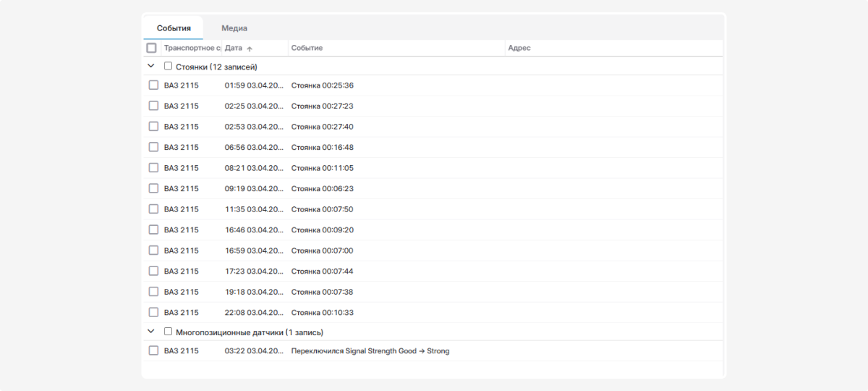This screenshot has width=868, height=391.
Task: Check the Многопозиционные датчики group checkbox
Action: coord(169,332)
